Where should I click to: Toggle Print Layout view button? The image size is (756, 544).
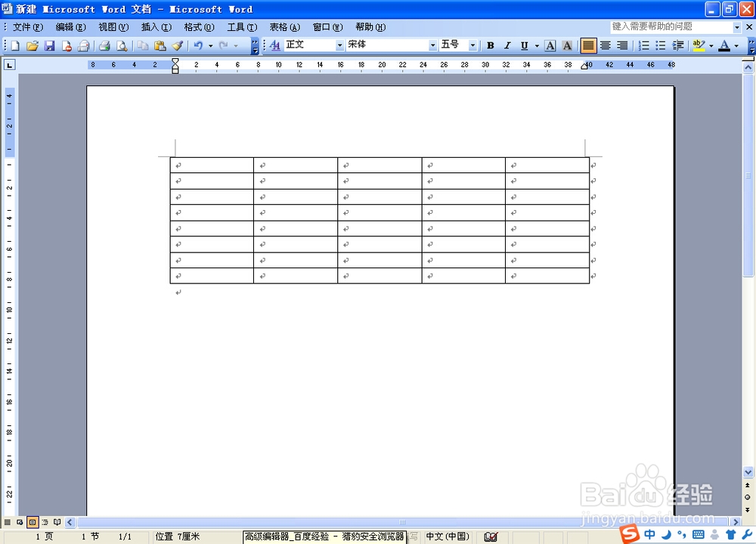[33, 522]
